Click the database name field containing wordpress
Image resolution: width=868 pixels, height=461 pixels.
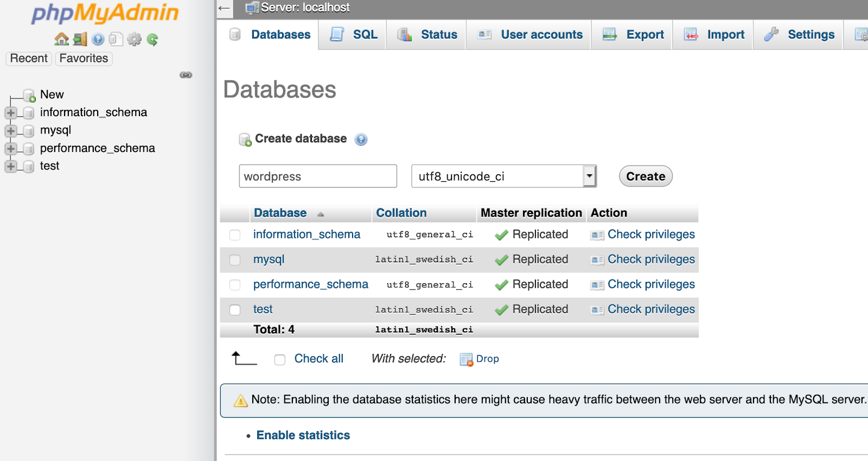(318, 176)
